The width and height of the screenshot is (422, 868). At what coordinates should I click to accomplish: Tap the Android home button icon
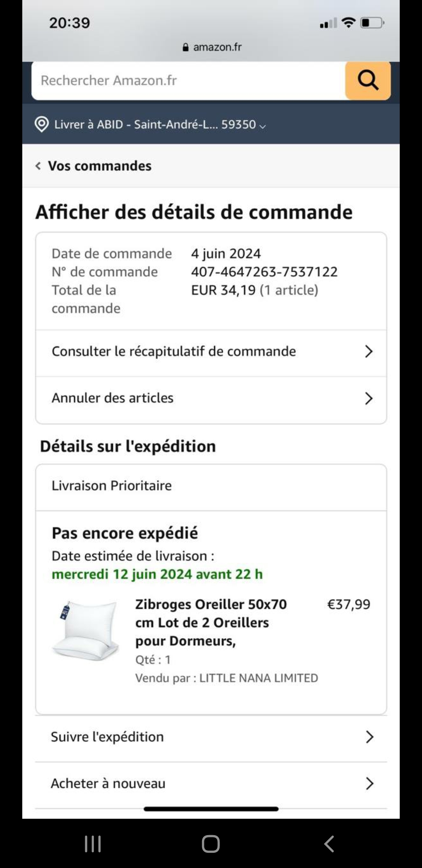tap(211, 844)
